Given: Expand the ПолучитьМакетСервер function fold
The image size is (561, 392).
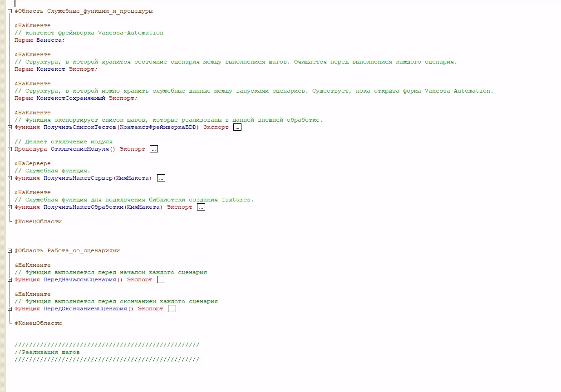Looking at the screenshot, I should pyautogui.click(x=10, y=178).
